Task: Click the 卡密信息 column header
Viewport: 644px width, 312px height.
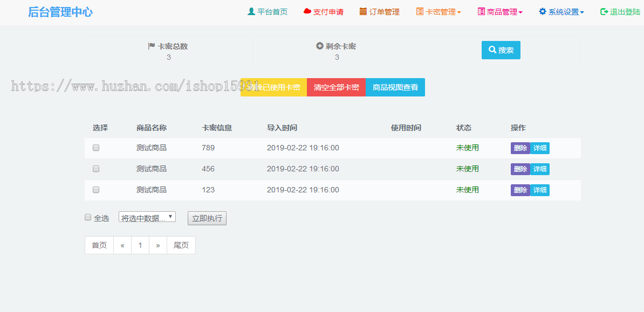Action: click(217, 128)
